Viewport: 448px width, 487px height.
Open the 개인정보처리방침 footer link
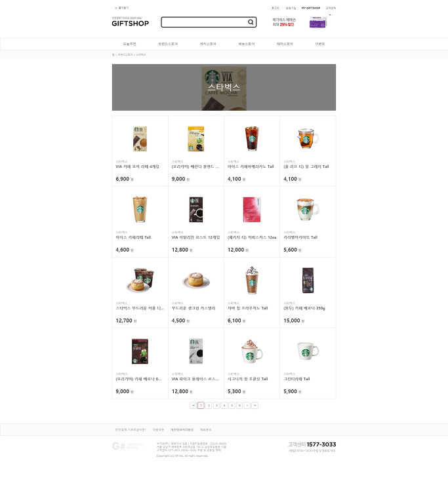182,429
